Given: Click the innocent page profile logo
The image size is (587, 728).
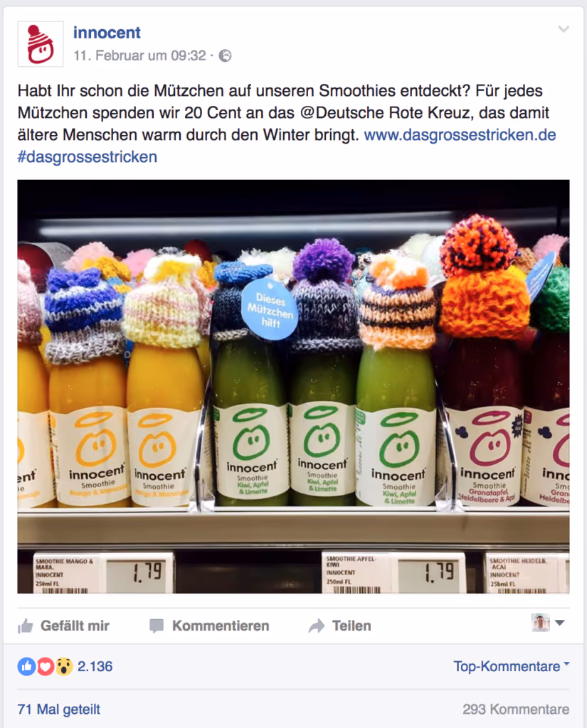Looking at the screenshot, I should (x=41, y=44).
